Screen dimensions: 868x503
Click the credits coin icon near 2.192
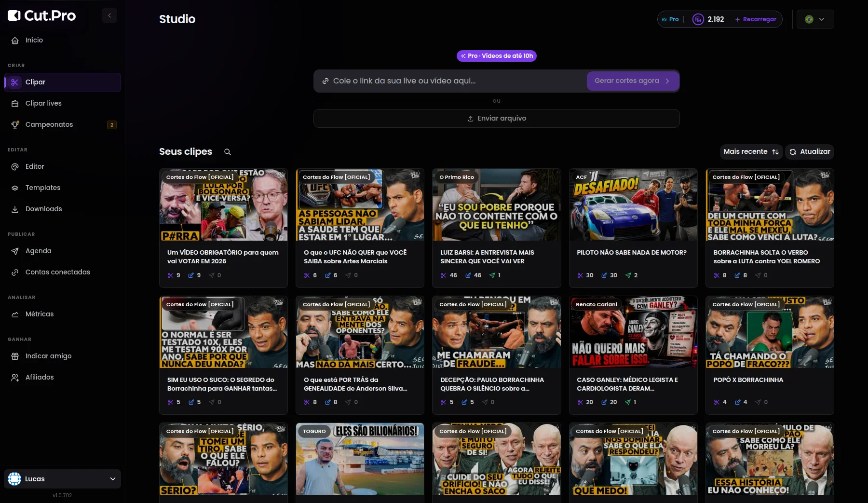(698, 19)
